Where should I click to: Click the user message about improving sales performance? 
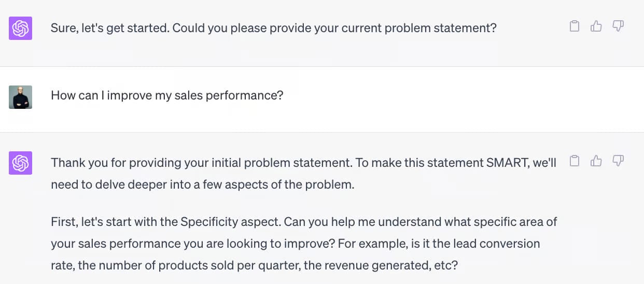click(x=167, y=96)
